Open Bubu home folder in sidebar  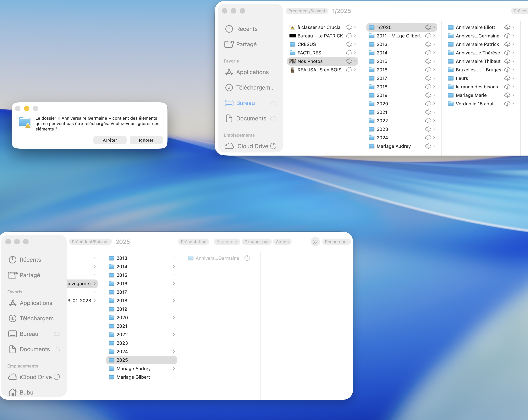coord(26,392)
